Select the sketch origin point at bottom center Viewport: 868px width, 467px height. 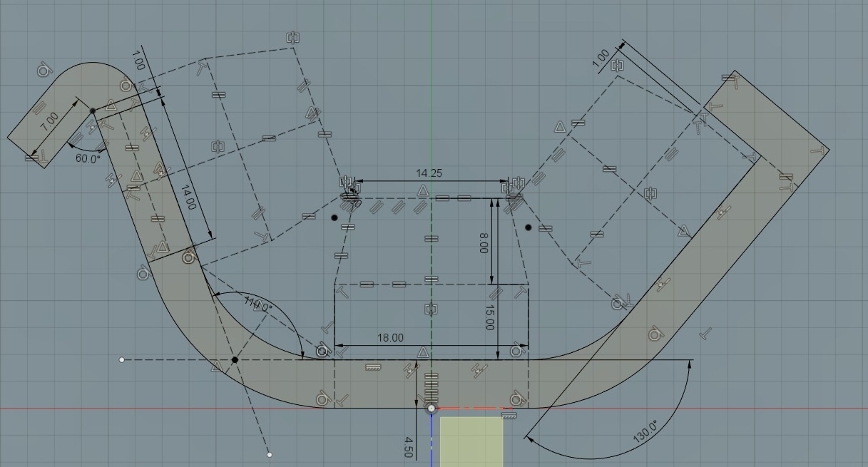(x=432, y=408)
